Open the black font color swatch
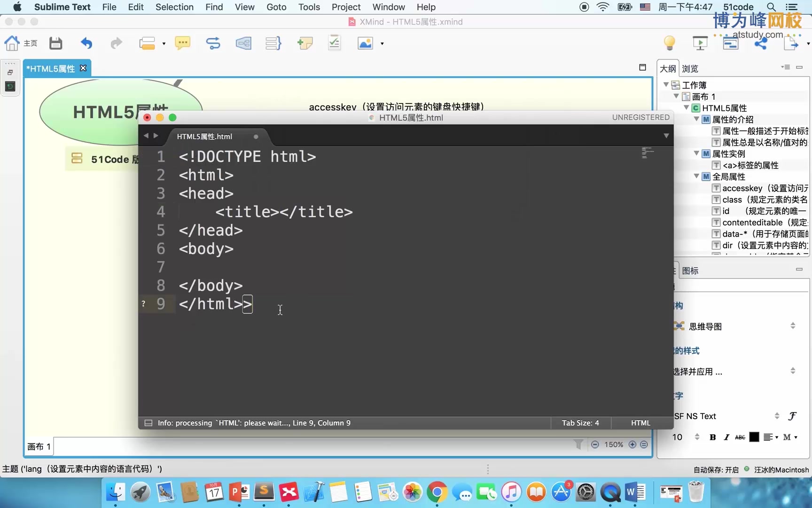Viewport: 812px width, 508px height. pyautogui.click(x=754, y=437)
